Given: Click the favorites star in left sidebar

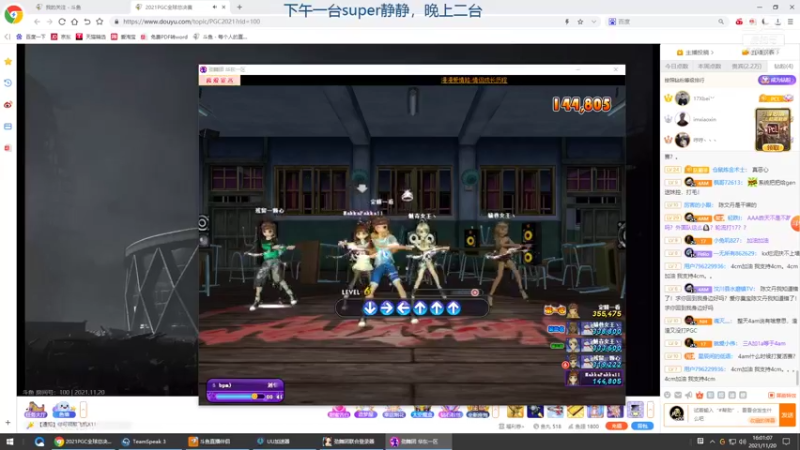Looking at the screenshot, I should [8, 62].
